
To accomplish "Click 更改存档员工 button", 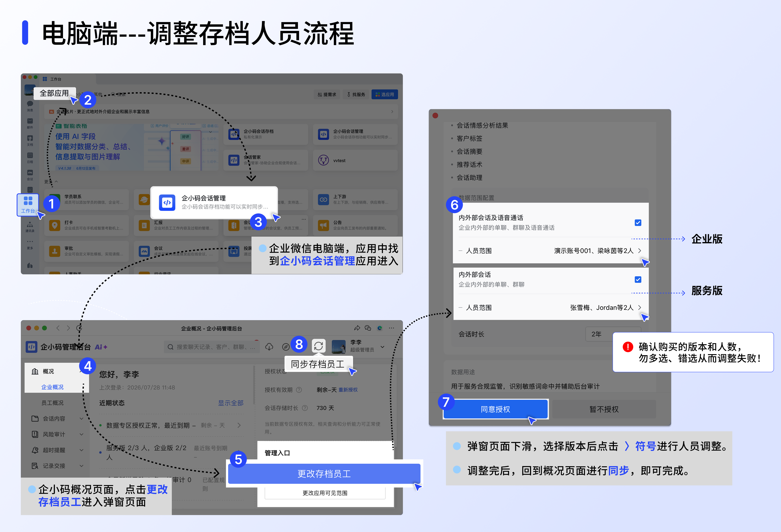I will click(324, 474).
